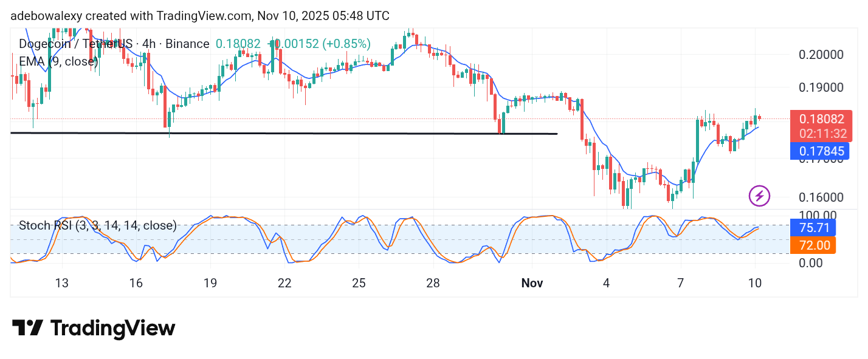This screenshot has height=359, width=868.
Task: Click the (+0.85%) percentage change text
Action: point(346,44)
